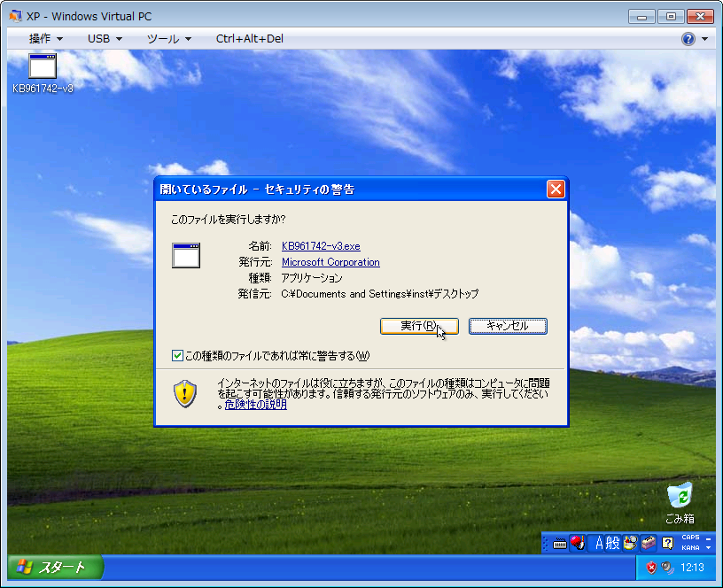Open the 危険性の説明 risk explanation link
Image resolution: width=723 pixels, height=588 pixels.
pyautogui.click(x=255, y=405)
